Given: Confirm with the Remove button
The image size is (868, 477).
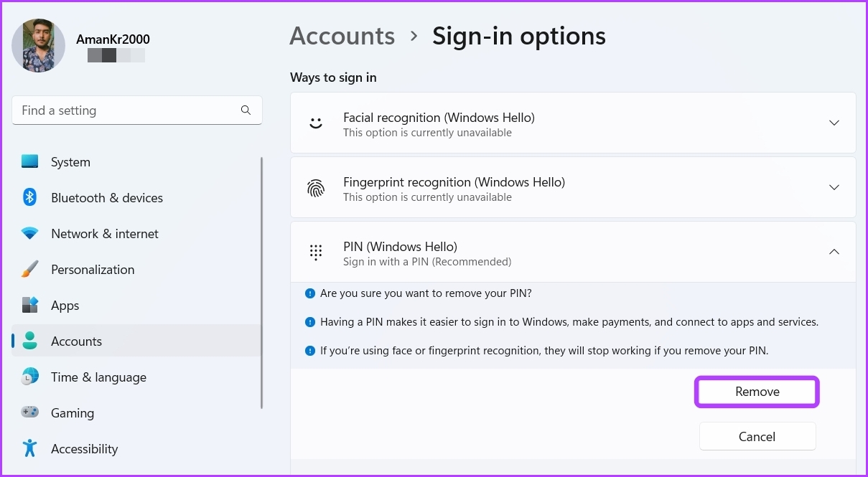Looking at the screenshot, I should [x=757, y=392].
